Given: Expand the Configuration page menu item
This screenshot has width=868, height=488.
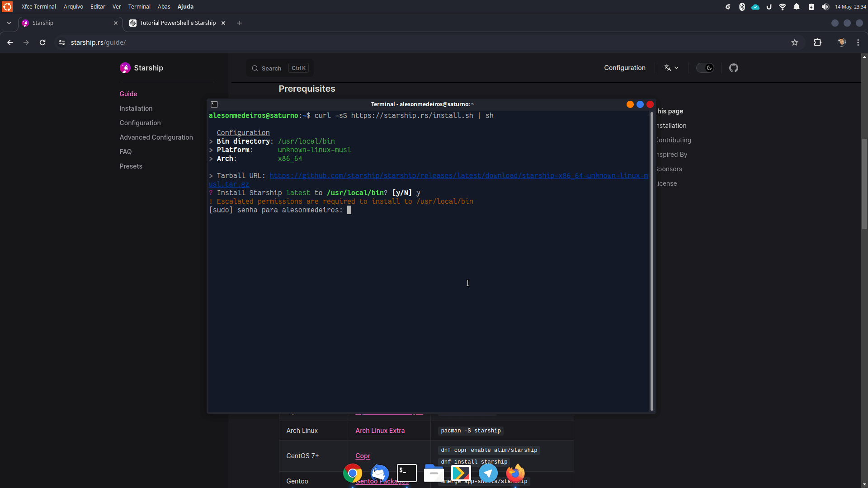Looking at the screenshot, I should (140, 123).
